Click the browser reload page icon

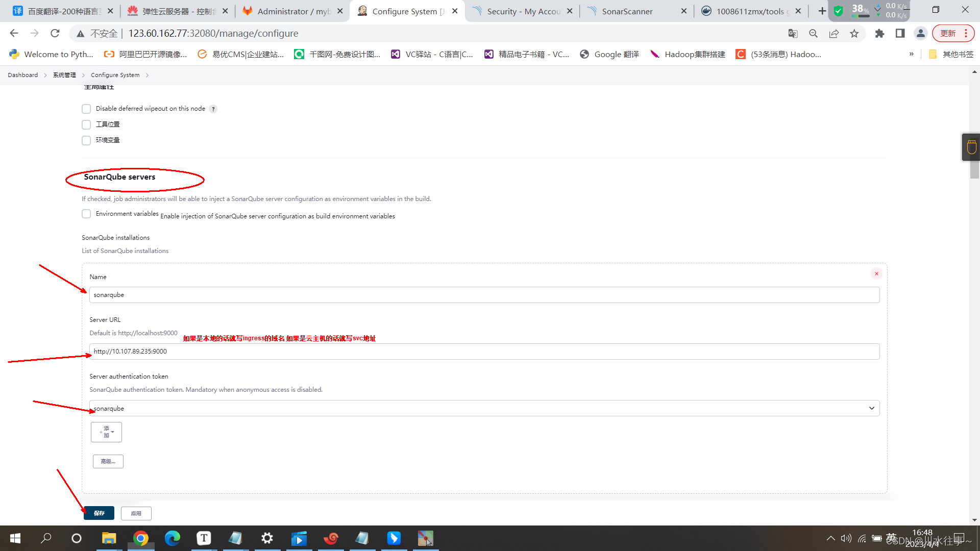[x=55, y=34]
